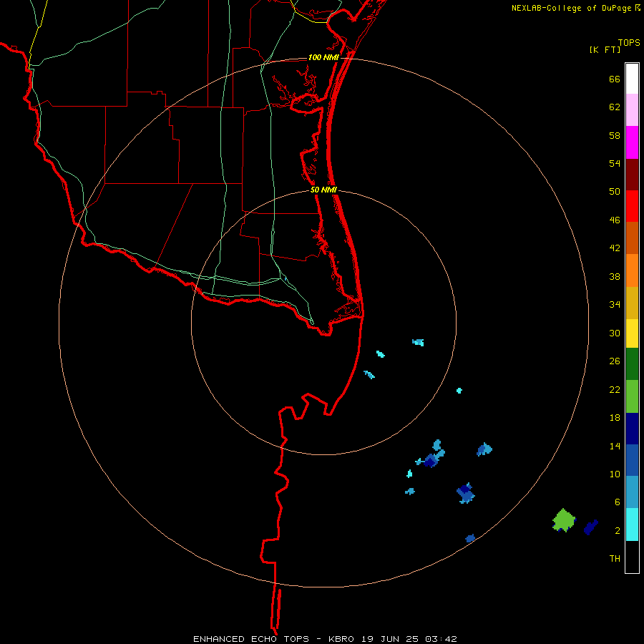Screen dimensions: 644x644
Task: Click the "14" legend value
Action: (x=615, y=446)
